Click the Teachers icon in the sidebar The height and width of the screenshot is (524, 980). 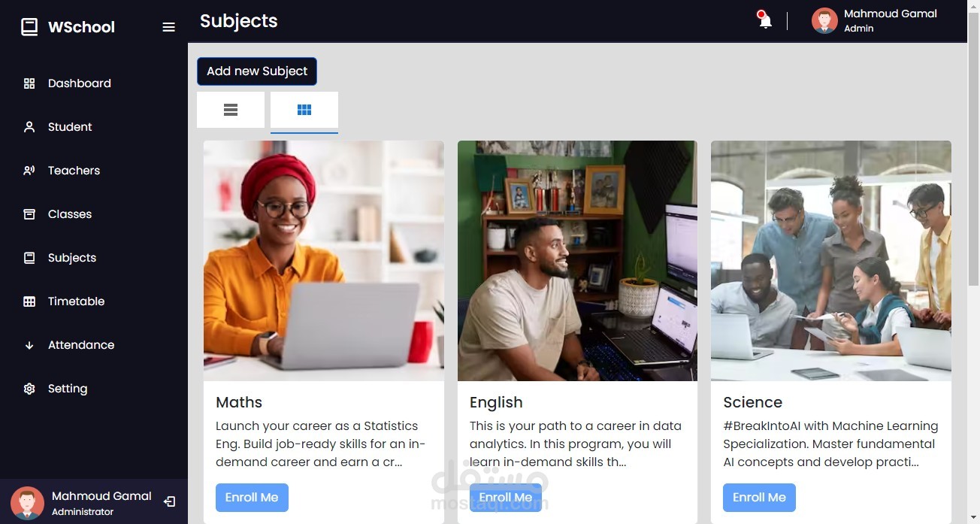(x=29, y=170)
